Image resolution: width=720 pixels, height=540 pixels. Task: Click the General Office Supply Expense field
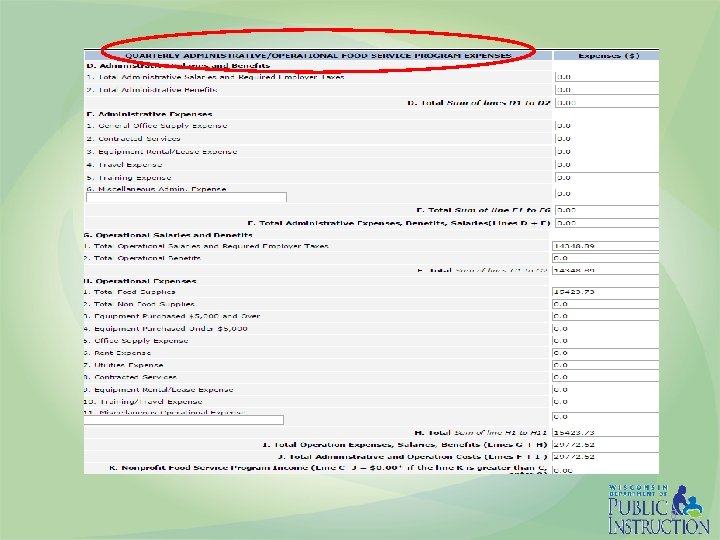607,126
